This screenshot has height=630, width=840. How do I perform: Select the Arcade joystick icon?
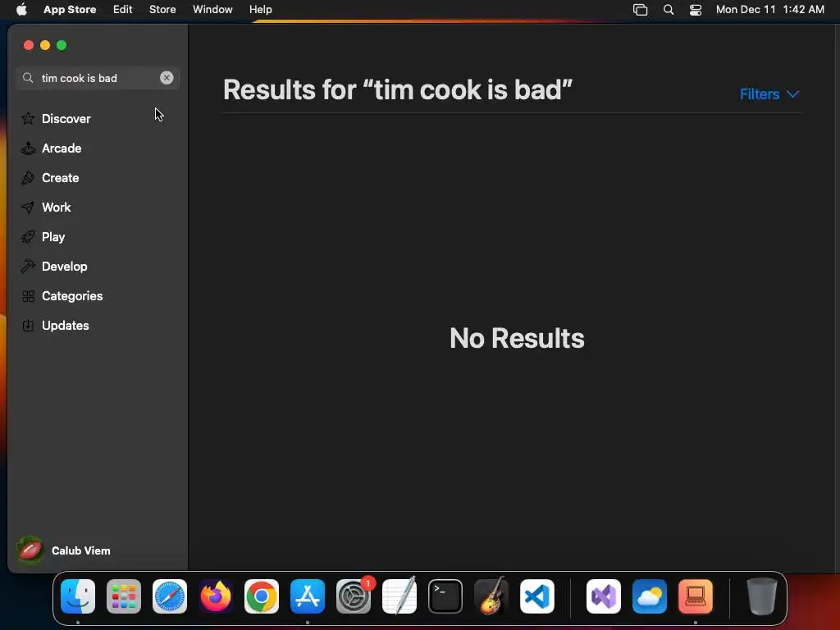pyautogui.click(x=28, y=148)
